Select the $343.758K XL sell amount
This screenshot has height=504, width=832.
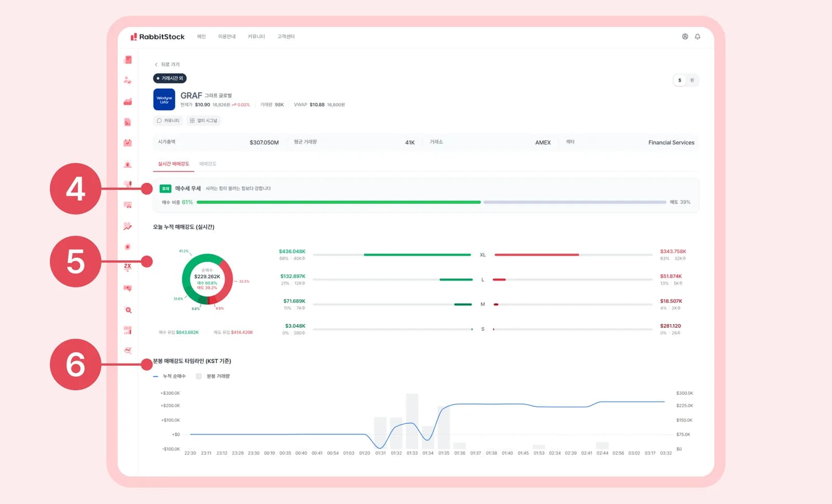click(x=673, y=251)
